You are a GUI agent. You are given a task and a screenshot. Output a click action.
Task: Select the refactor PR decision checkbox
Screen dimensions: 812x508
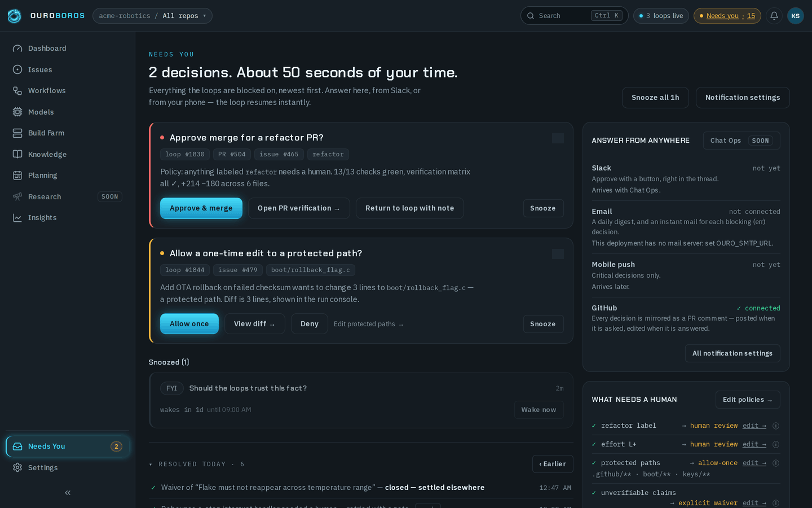pos(558,138)
